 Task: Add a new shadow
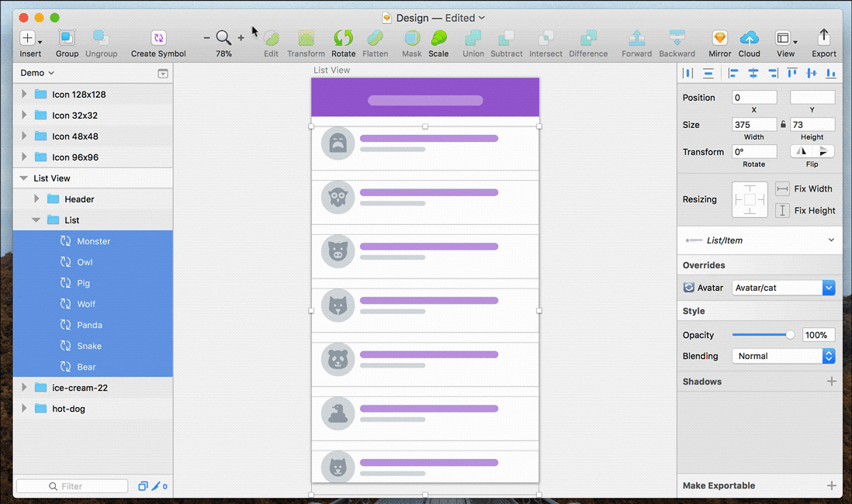831,381
